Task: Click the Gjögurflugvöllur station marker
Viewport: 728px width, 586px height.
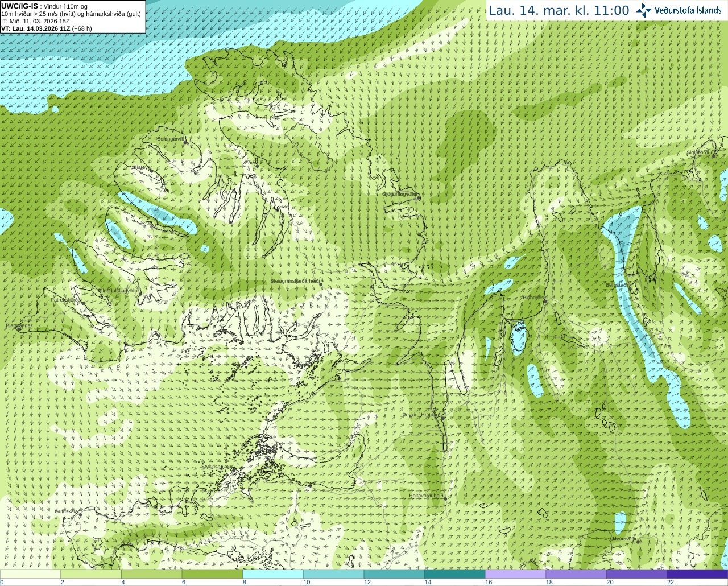Action: (x=418, y=197)
